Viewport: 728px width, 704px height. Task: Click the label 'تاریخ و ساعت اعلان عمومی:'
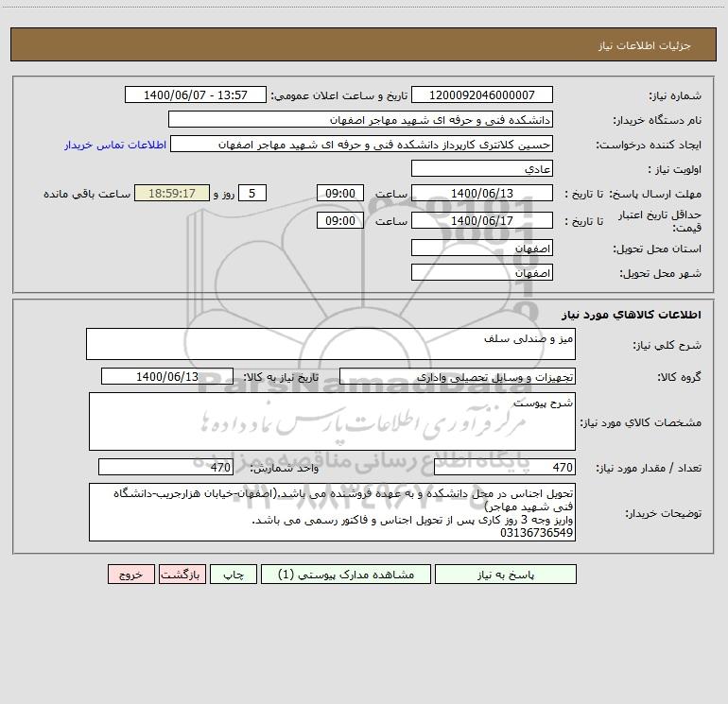point(338,95)
